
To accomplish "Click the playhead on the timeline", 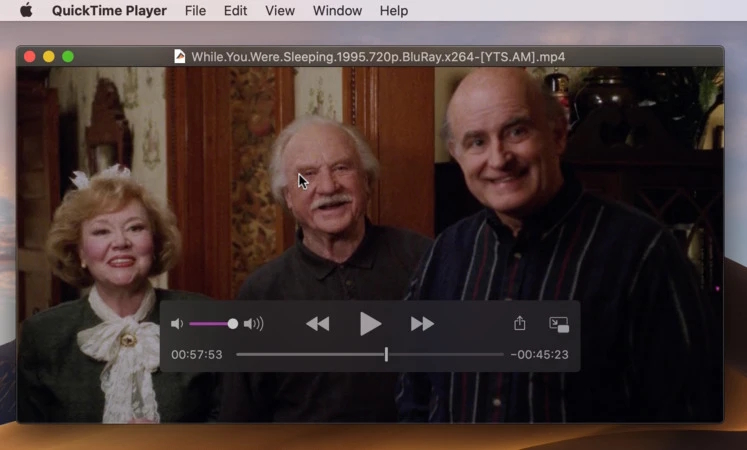I will (x=386, y=354).
